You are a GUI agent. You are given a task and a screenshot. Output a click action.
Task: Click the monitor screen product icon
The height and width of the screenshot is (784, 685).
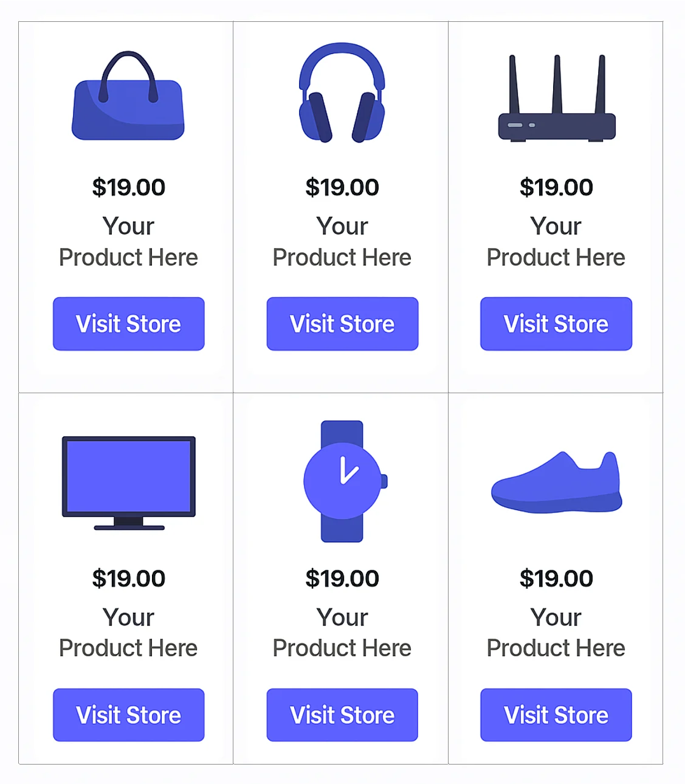coord(129,483)
